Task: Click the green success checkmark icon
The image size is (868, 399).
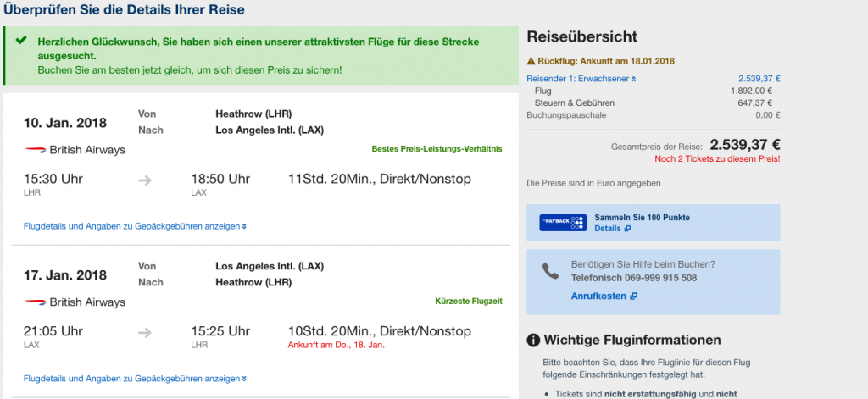Action: tap(21, 41)
